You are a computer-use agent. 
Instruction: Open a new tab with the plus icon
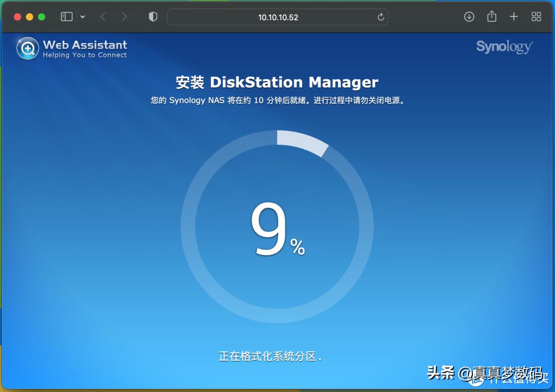514,16
